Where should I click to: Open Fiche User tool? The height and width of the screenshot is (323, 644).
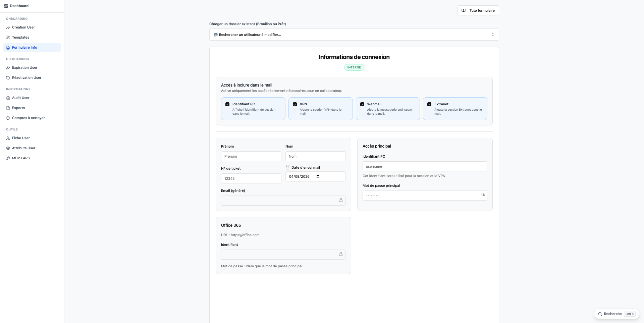click(32, 138)
